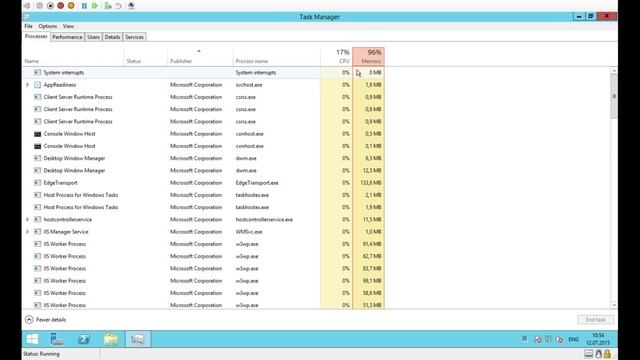Viewport: 640px width, 360px height.
Task: Click the IIS Manager Service process icon
Action: (x=38, y=232)
